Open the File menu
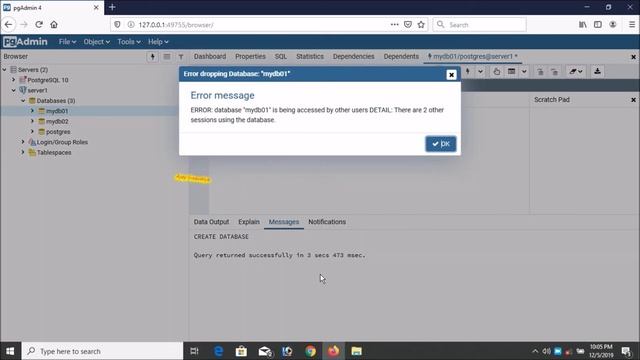Viewport: 640px width, 360px height. (x=67, y=42)
